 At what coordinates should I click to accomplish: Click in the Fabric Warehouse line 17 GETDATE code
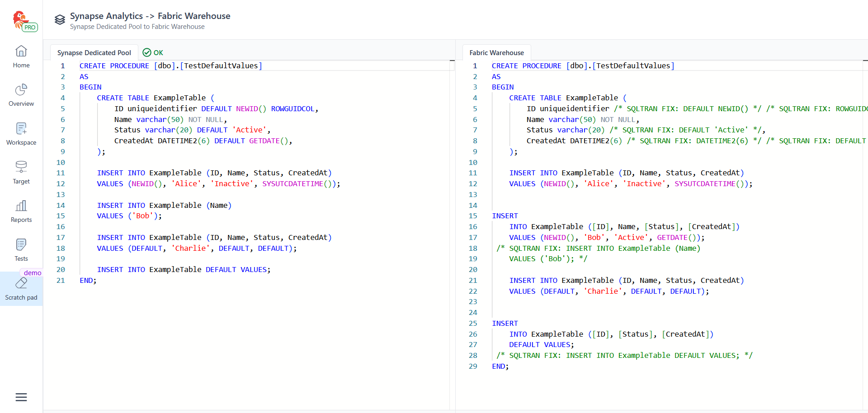672,238
